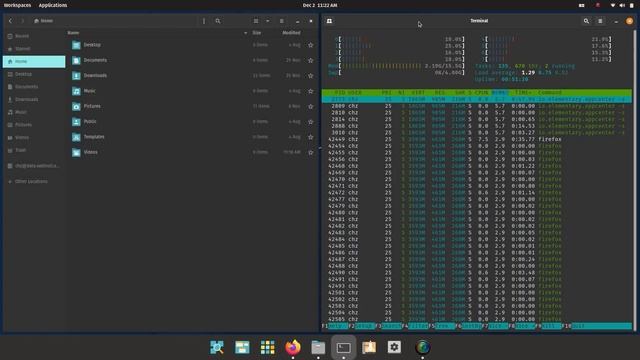Open Pictures in the Files sidebar
The height and width of the screenshot is (360, 640).
click(x=34, y=124)
